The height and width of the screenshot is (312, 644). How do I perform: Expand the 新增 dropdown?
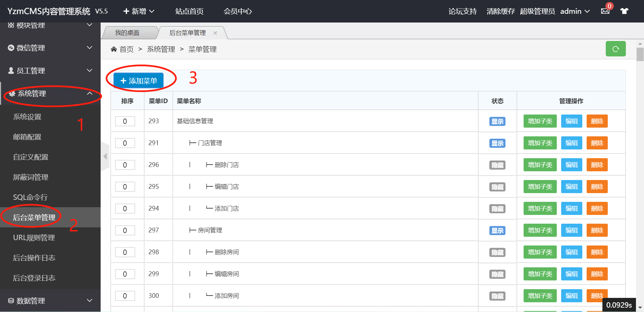[x=139, y=11]
